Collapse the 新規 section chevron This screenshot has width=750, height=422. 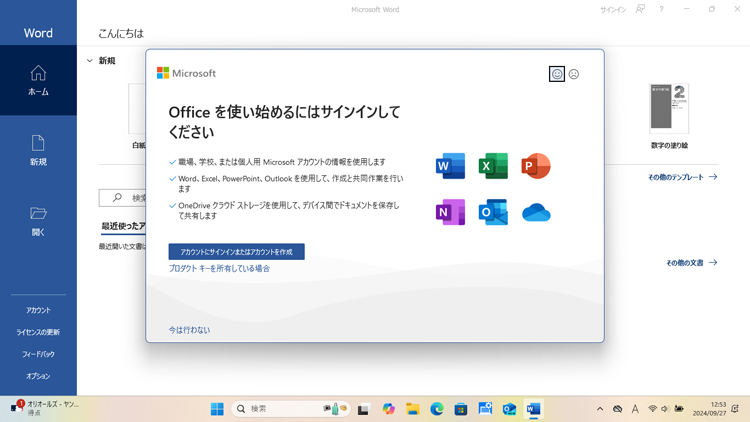click(89, 61)
